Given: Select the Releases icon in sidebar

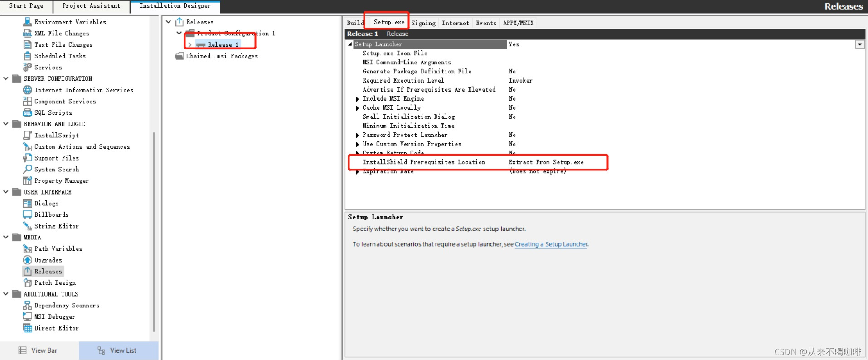Looking at the screenshot, I should click(27, 271).
